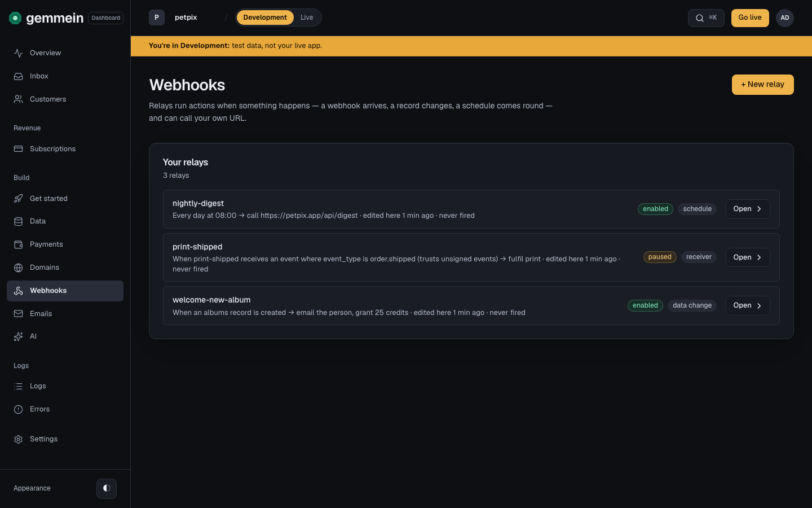
Task: Click the Emails envelope icon
Action: click(x=19, y=314)
